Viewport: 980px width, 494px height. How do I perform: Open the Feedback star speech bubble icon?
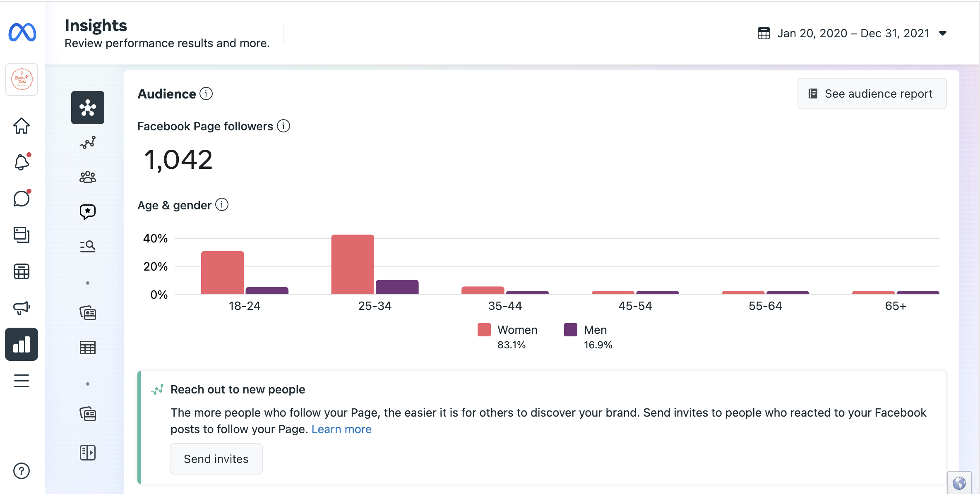coord(88,212)
